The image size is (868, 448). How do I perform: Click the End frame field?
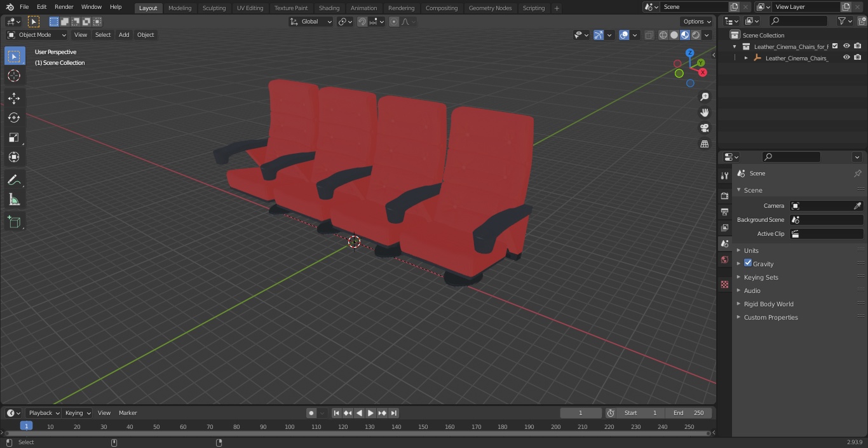pyautogui.click(x=688, y=413)
